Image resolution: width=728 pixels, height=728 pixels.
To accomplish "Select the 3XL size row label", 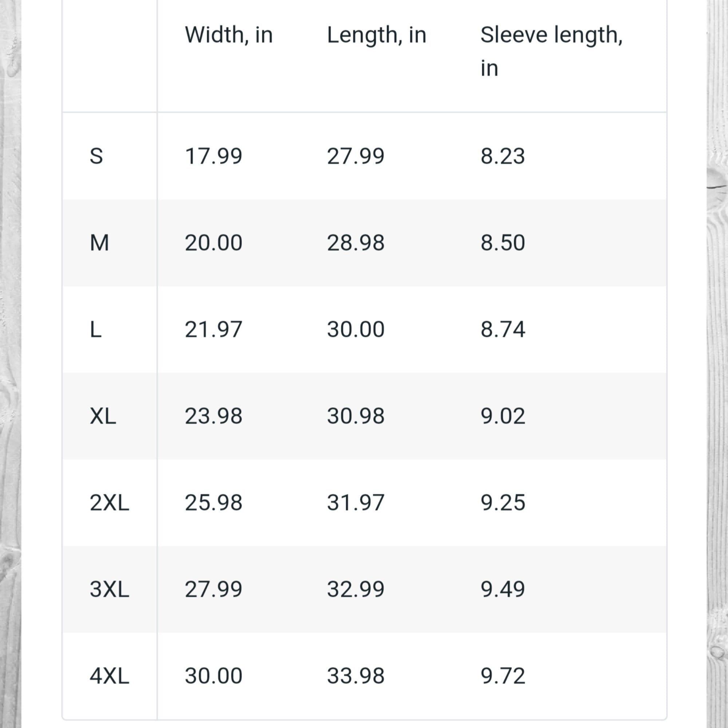I will coord(109,589).
